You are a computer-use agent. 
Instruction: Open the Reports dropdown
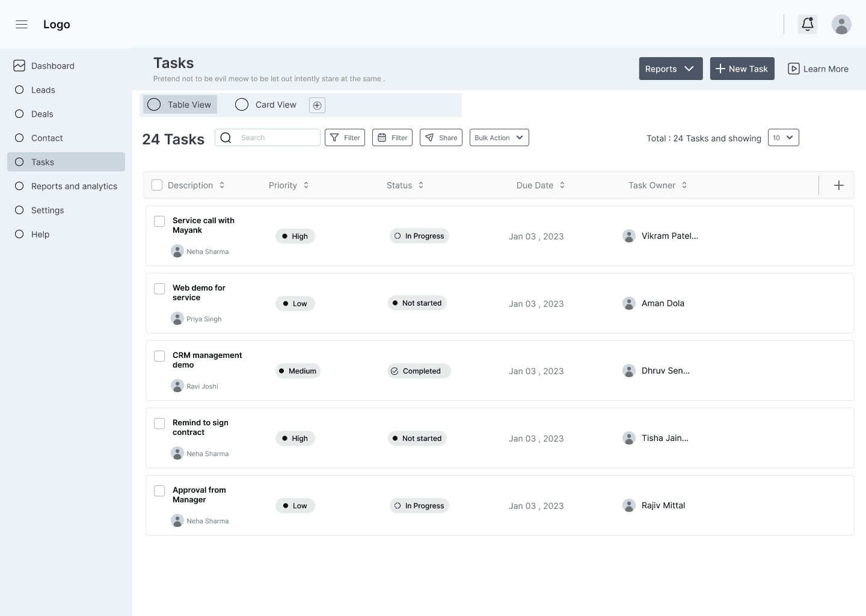(671, 69)
